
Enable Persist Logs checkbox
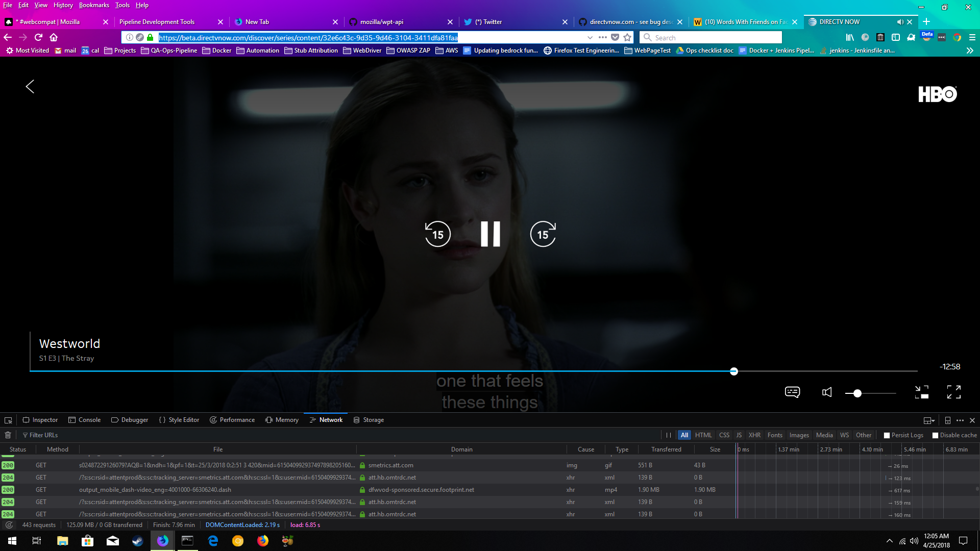pos(887,436)
